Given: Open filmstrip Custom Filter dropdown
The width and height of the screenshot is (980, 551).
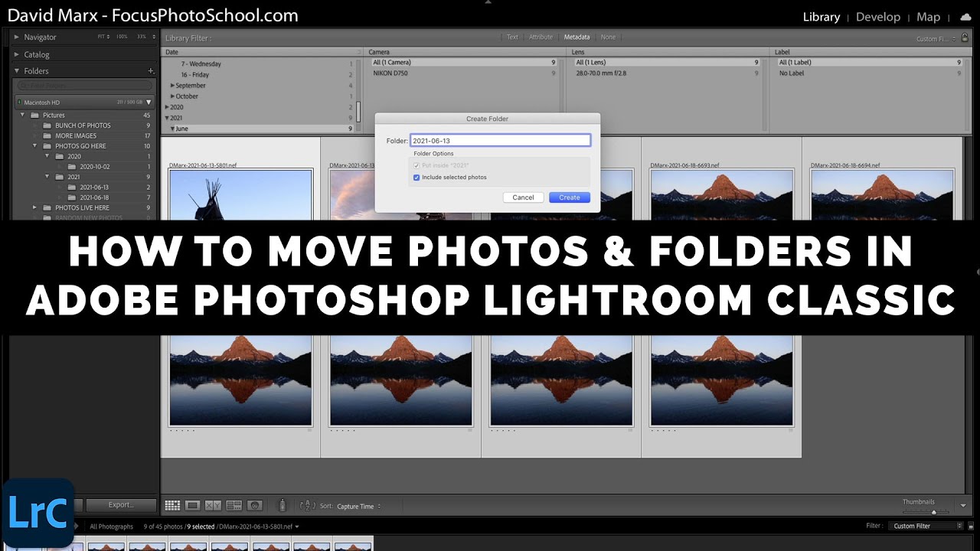Looking at the screenshot, I should click(x=926, y=526).
